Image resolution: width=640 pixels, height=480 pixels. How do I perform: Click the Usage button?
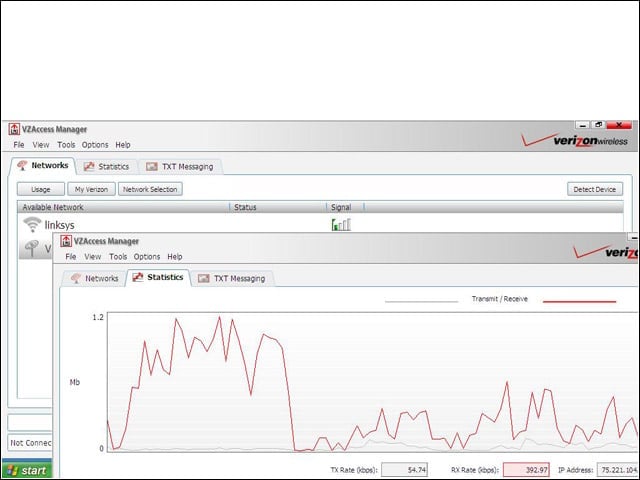pos(41,189)
